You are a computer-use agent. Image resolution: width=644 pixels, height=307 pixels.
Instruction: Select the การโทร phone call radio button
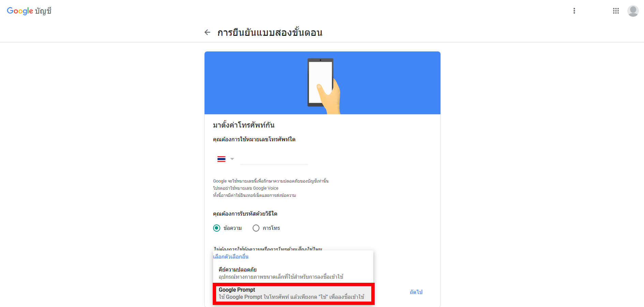click(x=256, y=228)
